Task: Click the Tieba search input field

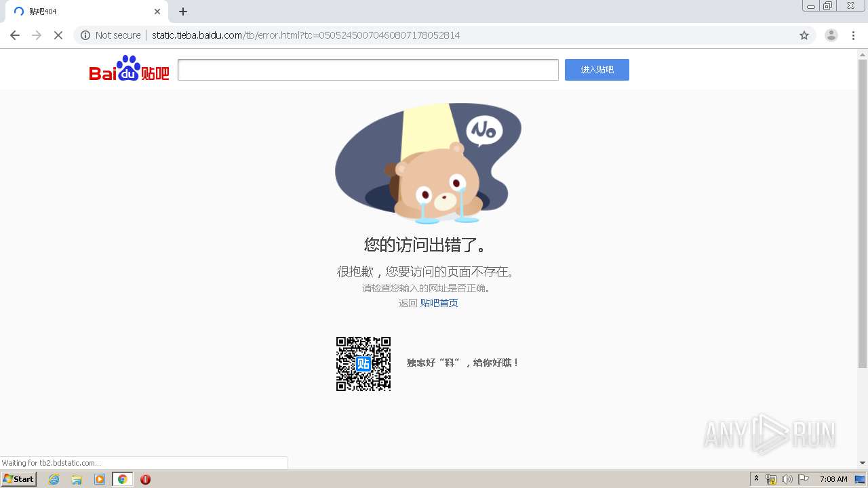Action: (x=368, y=70)
